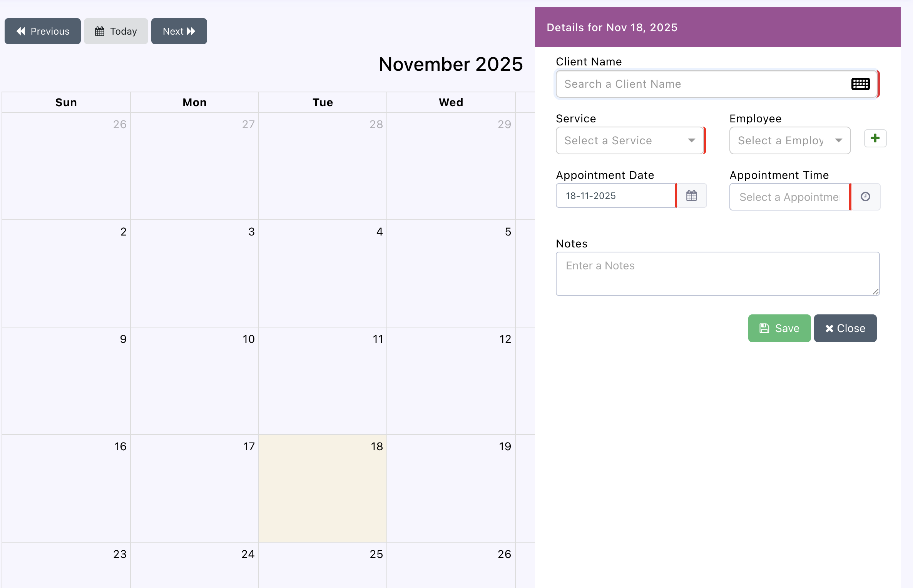Viewport: 913px width, 588px height.
Task: Focus the Search a Client Name field
Action: tap(701, 84)
